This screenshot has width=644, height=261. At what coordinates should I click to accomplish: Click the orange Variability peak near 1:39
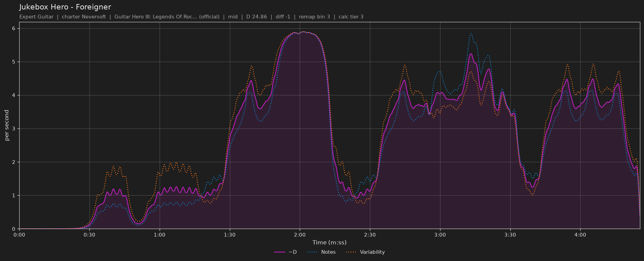click(x=251, y=66)
